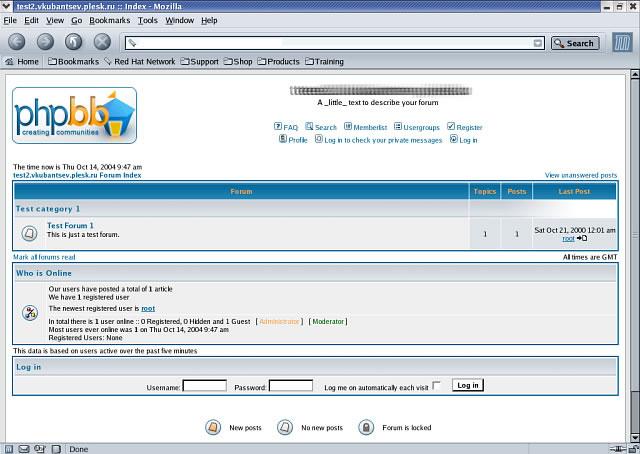640x454 pixels.
Task: Enable Log me on automatically each visit checkbox
Action: coord(436,385)
